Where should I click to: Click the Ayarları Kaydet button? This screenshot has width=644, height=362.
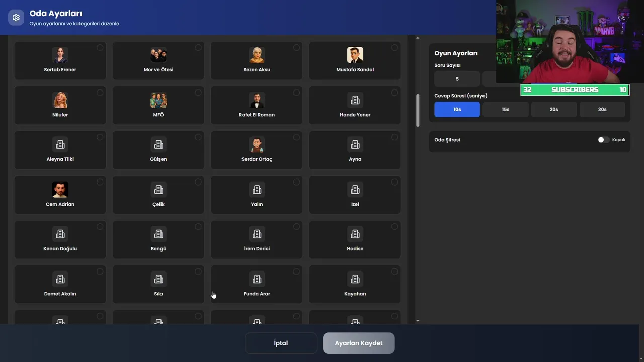pyautogui.click(x=359, y=343)
